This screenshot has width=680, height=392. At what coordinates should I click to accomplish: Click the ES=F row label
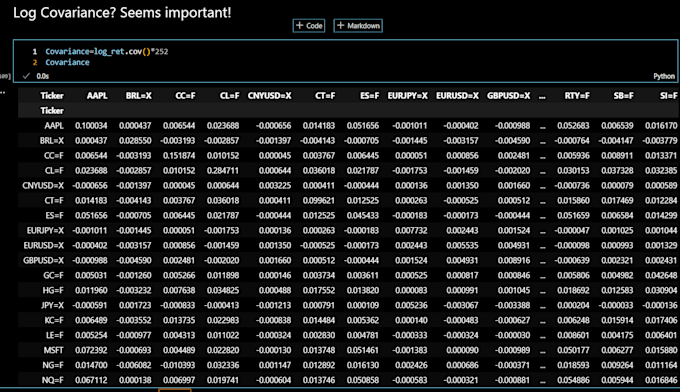pyautogui.click(x=54, y=216)
